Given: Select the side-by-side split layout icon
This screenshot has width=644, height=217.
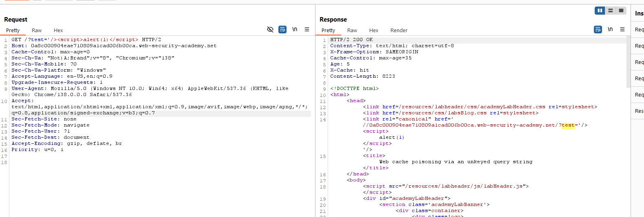Looking at the screenshot, I should (600, 11).
